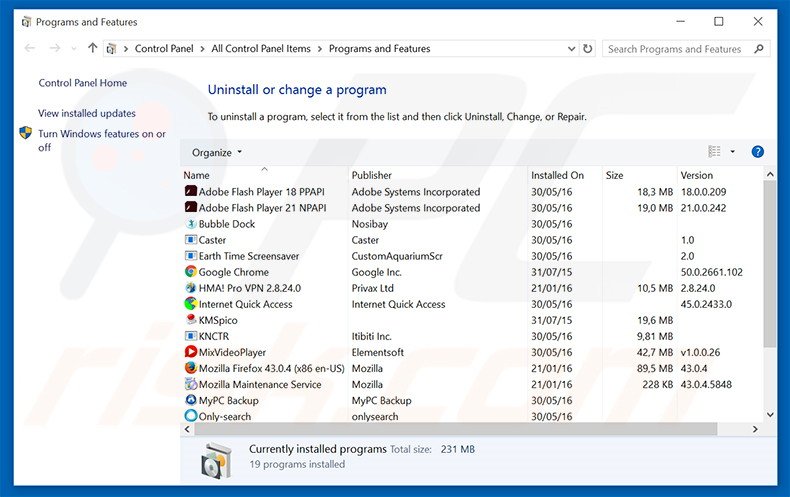Select the 'onlysearch' publisher cell

click(x=375, y=417)
